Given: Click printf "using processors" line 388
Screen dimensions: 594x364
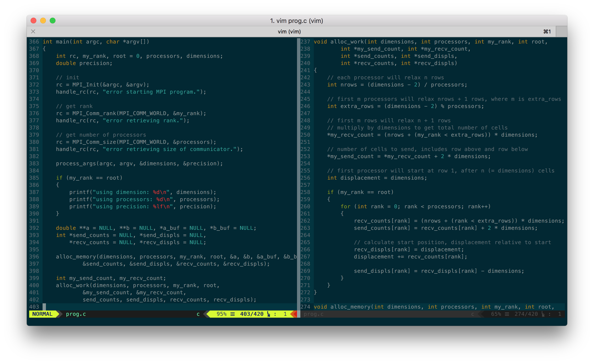Looking at the screenshot, I should tap(144, 199).
